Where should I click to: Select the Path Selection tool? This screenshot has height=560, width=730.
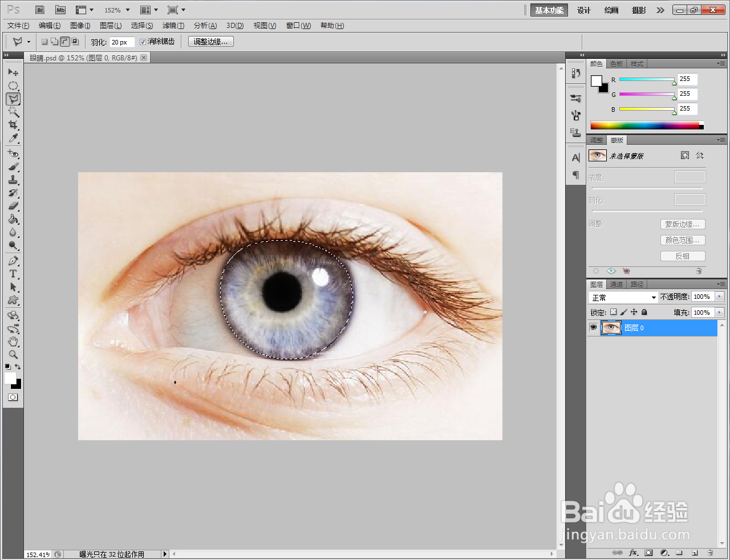tap(13, 287)
